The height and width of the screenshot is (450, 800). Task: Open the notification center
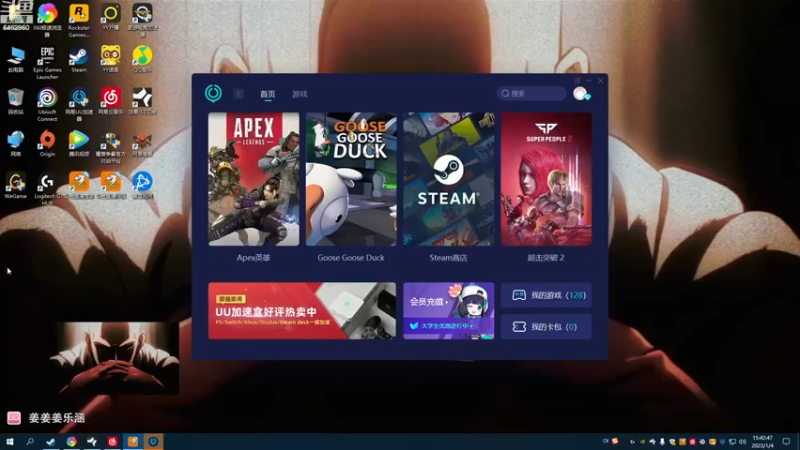coord(786,441)
